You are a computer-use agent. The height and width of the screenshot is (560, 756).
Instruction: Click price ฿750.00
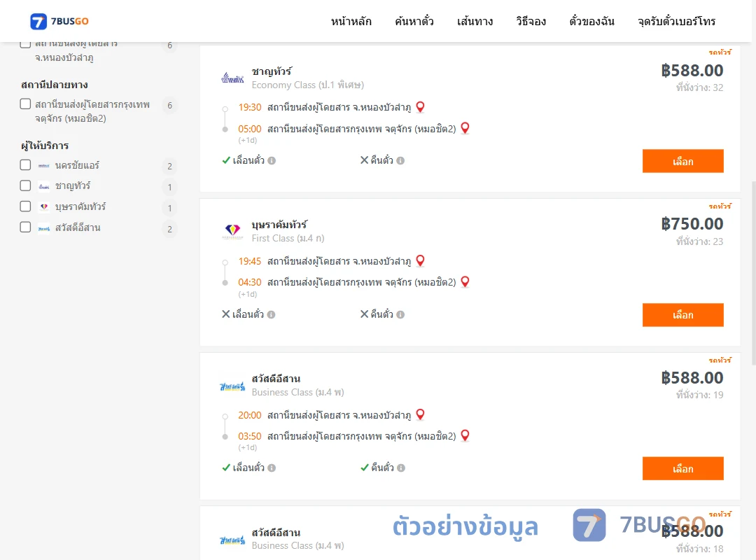(692, 224)
